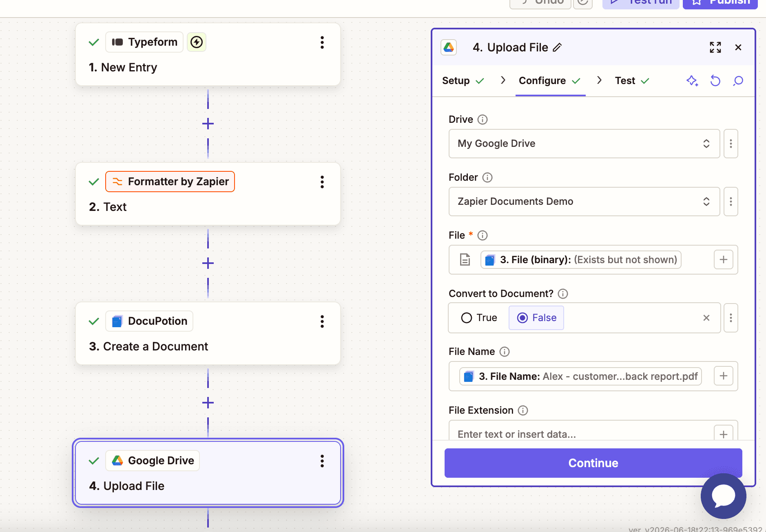Screen dimensions: 766x532
Task: Open the Formatter by Zapier step three-dot menu
Action: coord(322,182)
